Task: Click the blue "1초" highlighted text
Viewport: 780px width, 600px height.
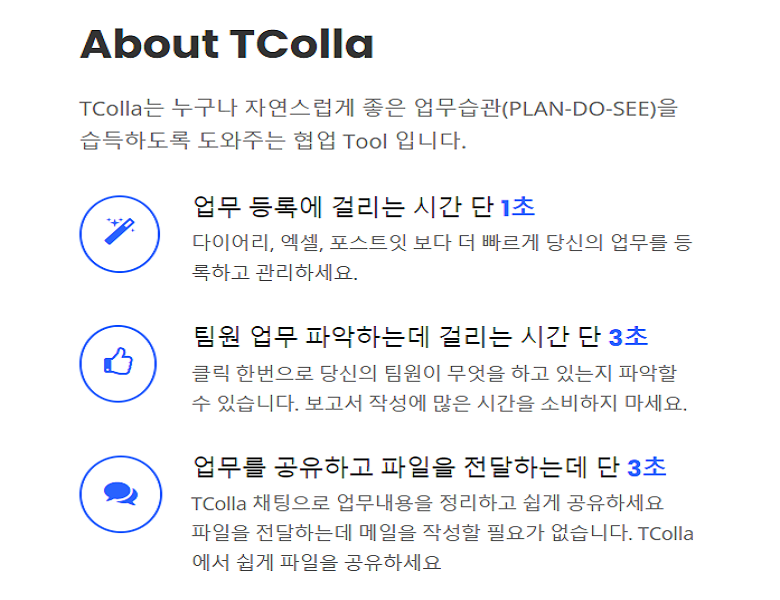Action: 517,207
